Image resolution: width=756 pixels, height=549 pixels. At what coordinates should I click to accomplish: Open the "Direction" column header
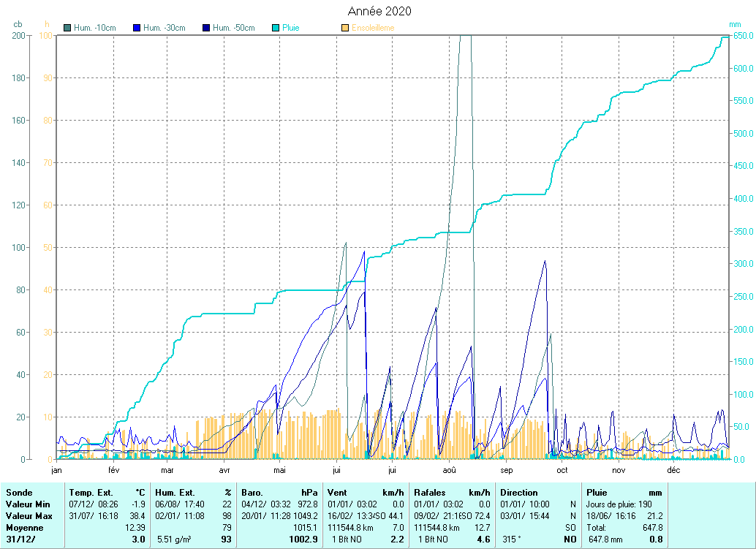coord(518,493)
